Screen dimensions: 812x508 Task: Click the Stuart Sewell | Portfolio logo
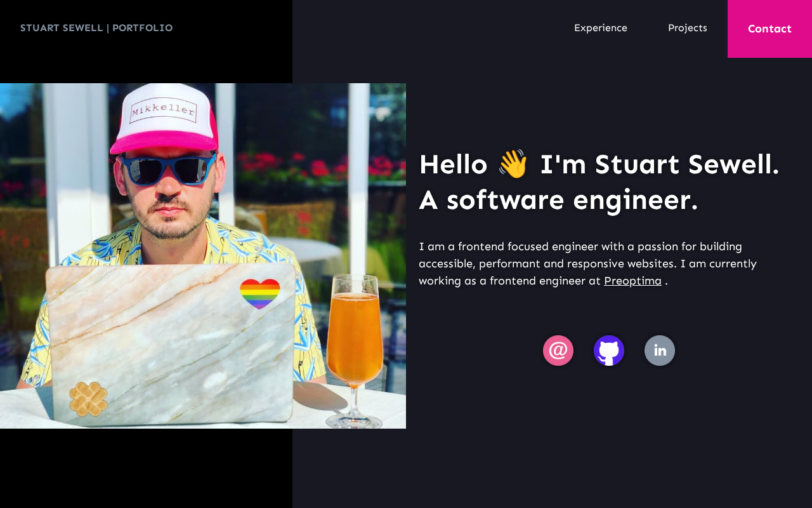(96, 28)
